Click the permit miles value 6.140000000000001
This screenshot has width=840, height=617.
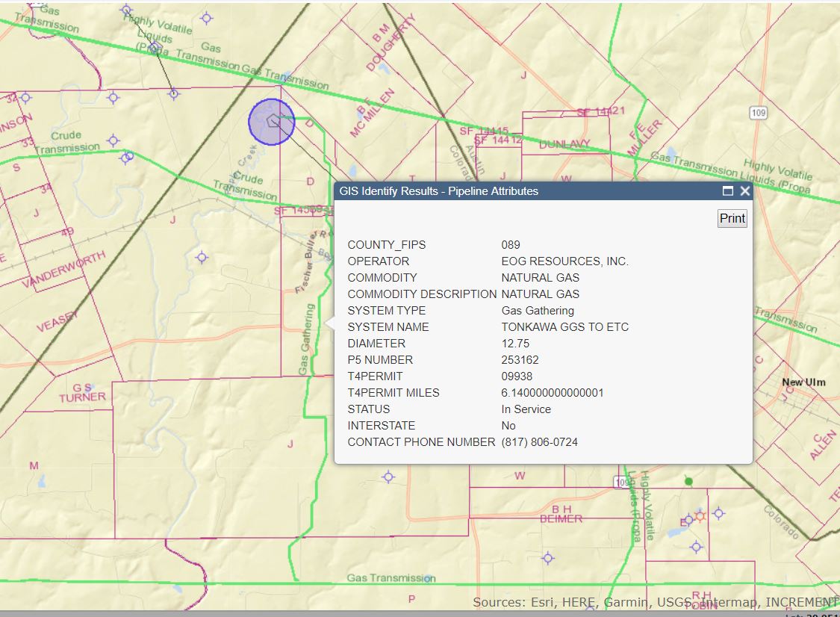[553, 393]
